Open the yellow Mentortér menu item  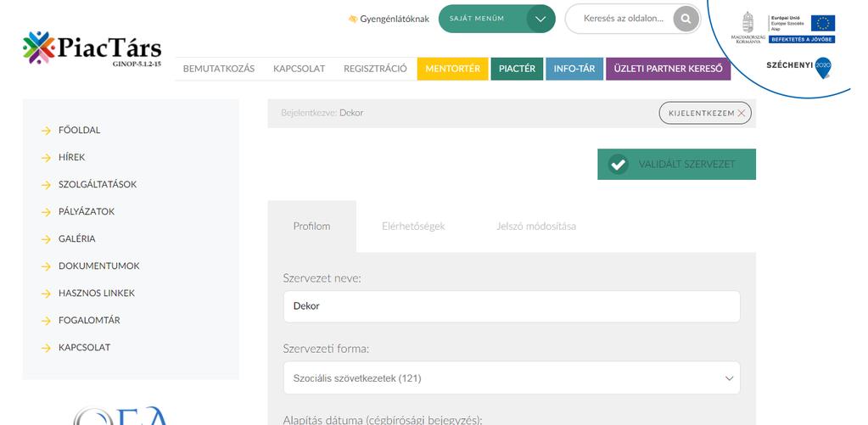pos(453,69)
